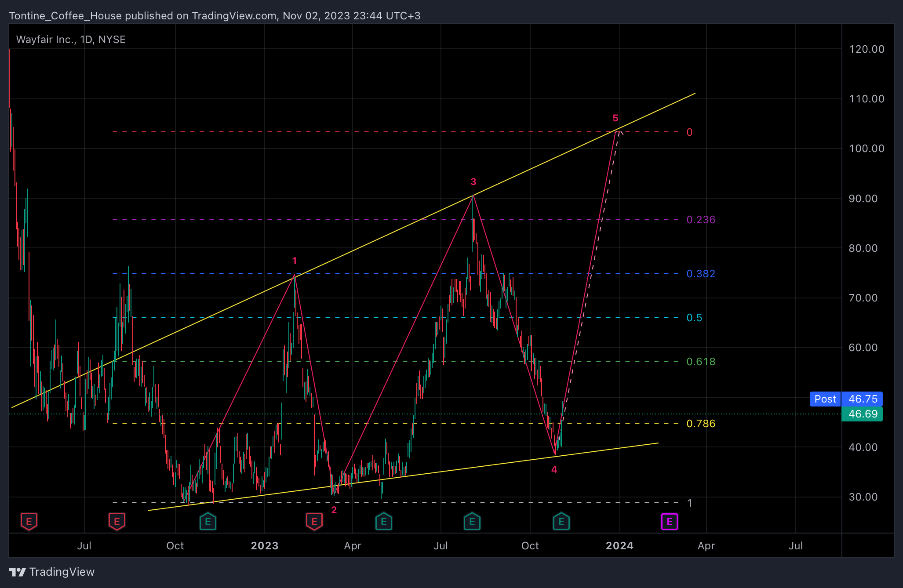This screenshot has width=903, height=588.
Task: Click the red earnings marker before Jul 2022
Action: (29, 522)
